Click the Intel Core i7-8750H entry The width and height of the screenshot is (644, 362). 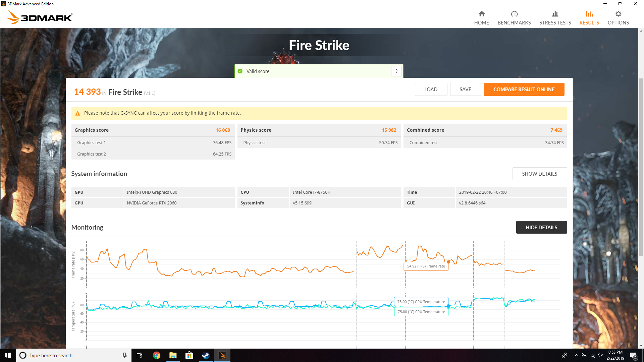[311, 192]
